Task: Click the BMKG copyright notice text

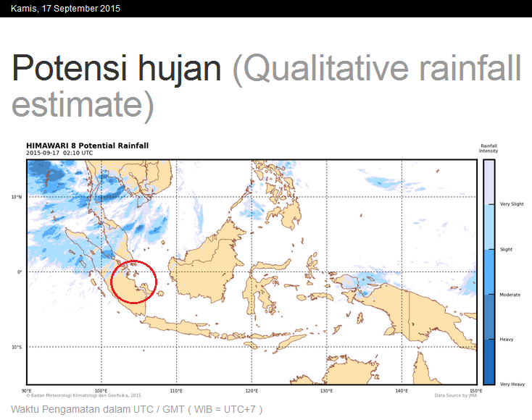Action: 84,395
